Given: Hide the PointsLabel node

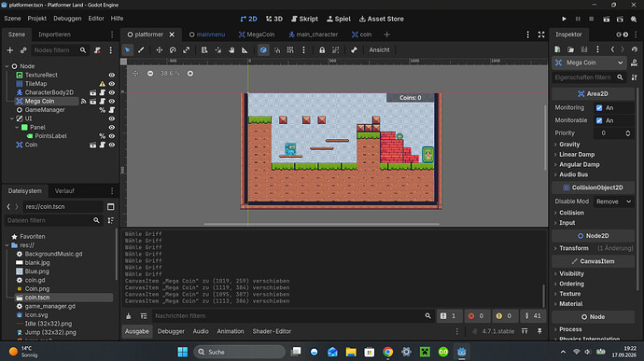Looking at the screenshot, I should 112,136.
